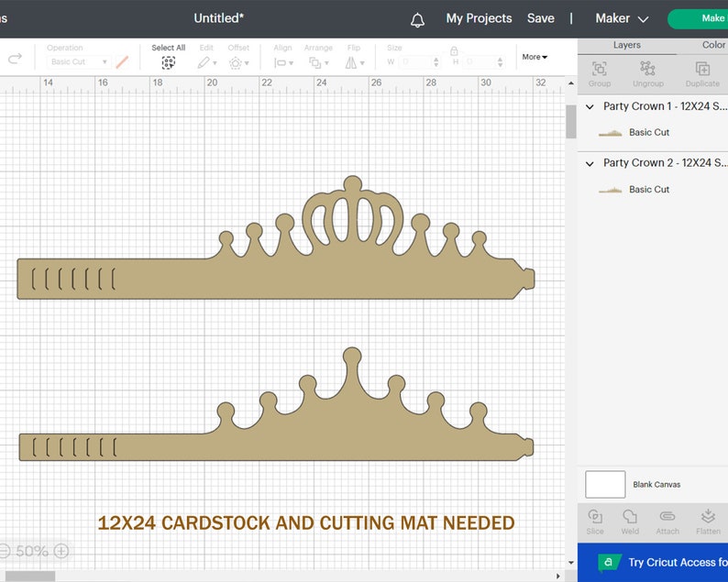
Task: Click the Redo arrow icon
Action: click(16, 59)
